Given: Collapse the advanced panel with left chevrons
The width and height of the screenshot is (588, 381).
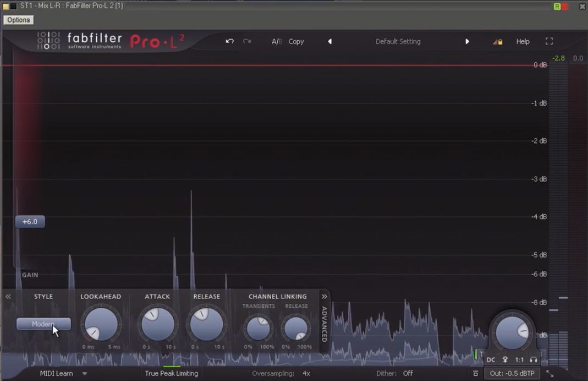Looking at the screenshot, I should tap(8, 296).
